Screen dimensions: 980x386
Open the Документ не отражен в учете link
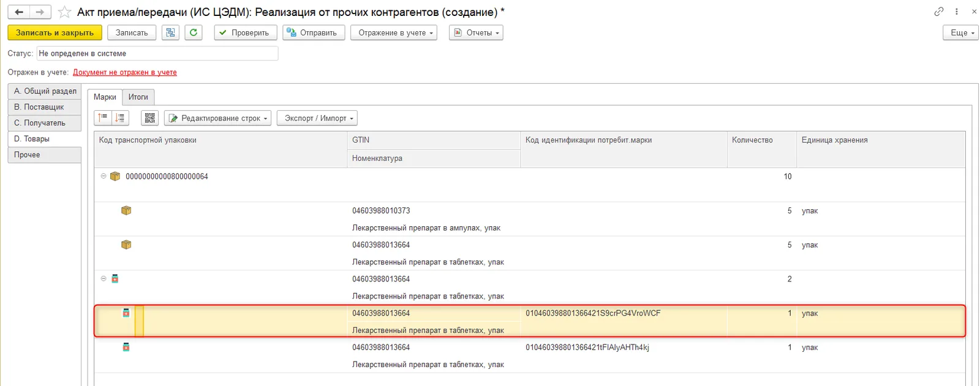(x=125, y=72)
